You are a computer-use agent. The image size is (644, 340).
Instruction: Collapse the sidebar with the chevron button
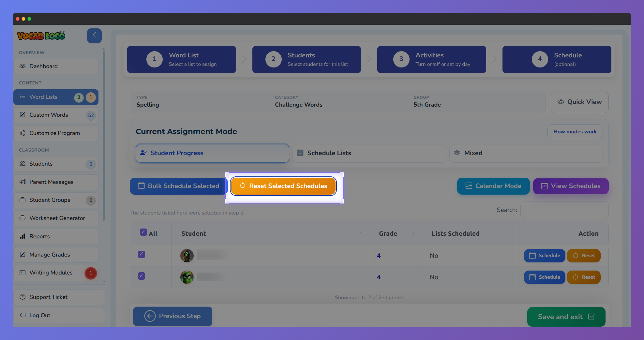(x=94, y=36)
